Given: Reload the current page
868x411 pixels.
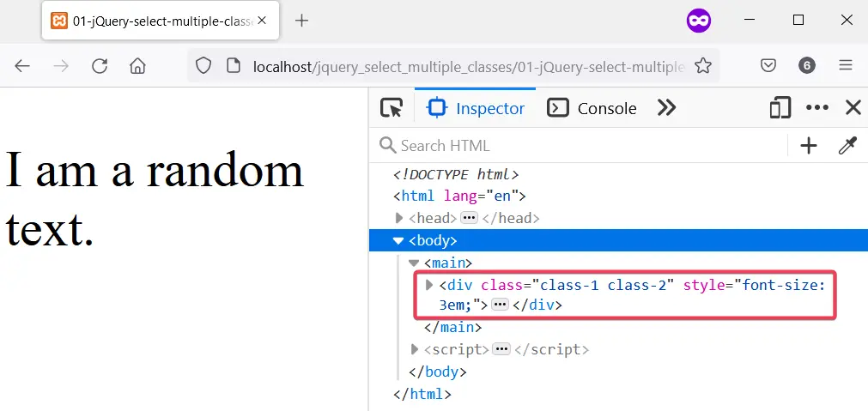Looking at the screenshot, I should tap(100, 66).
